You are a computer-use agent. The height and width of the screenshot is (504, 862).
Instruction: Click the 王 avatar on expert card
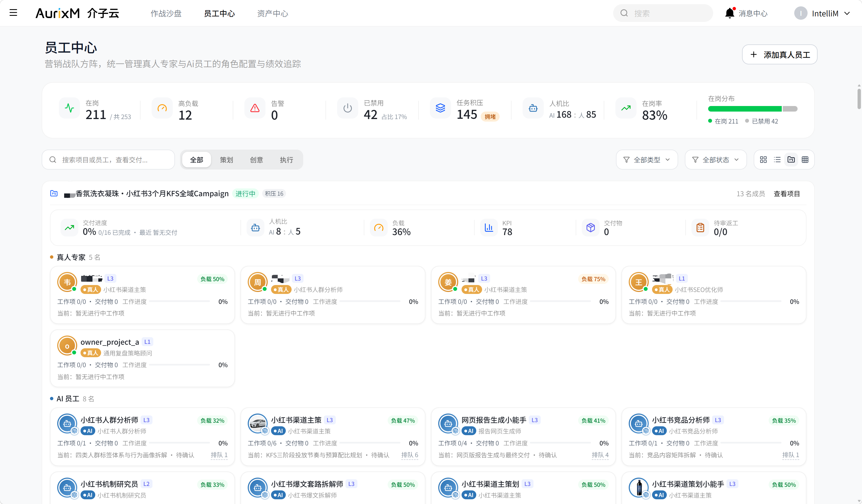coord(639,282)
